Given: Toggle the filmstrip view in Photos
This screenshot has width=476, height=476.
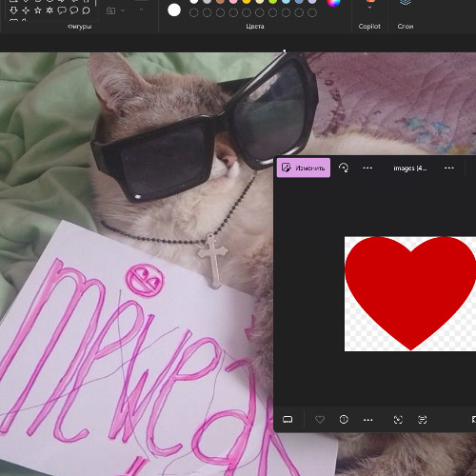Looking at the screenshot, I should (288, 420).
